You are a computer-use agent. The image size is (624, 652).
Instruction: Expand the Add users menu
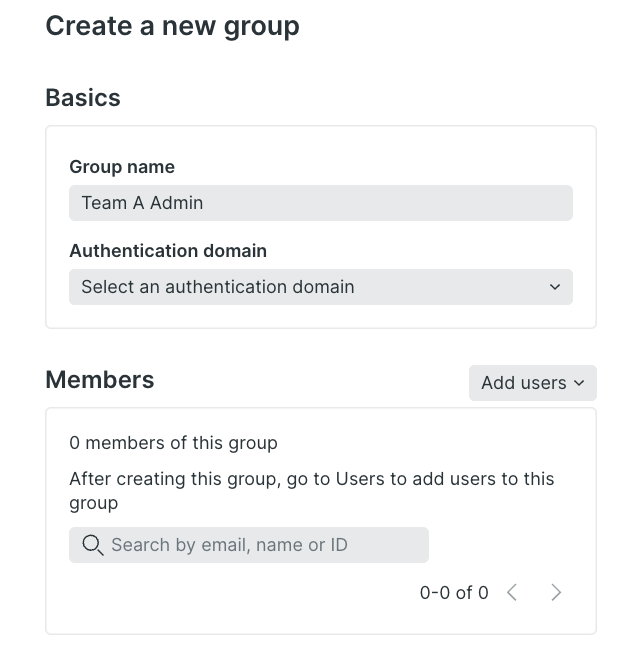pos(533,383)
